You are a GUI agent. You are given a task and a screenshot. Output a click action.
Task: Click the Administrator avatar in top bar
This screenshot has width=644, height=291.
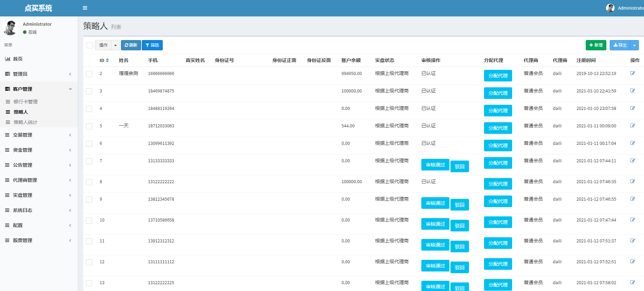click(610, 8)
